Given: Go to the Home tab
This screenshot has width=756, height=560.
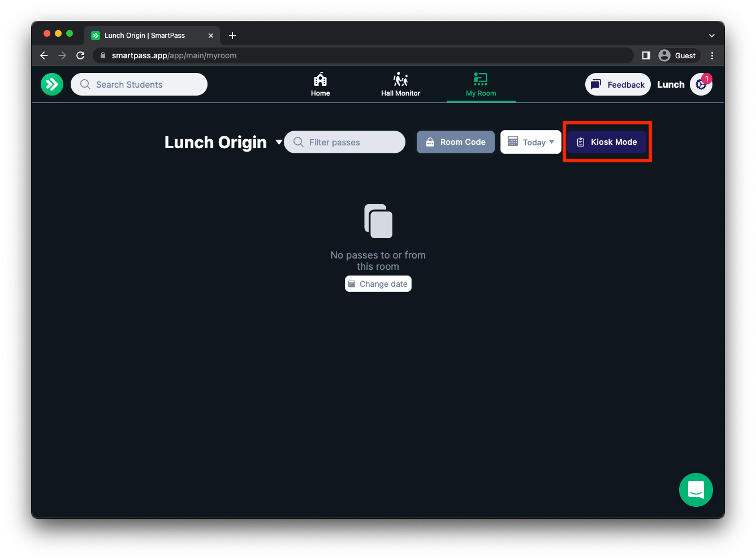Looking at the screenshot, I should (320, 85).
